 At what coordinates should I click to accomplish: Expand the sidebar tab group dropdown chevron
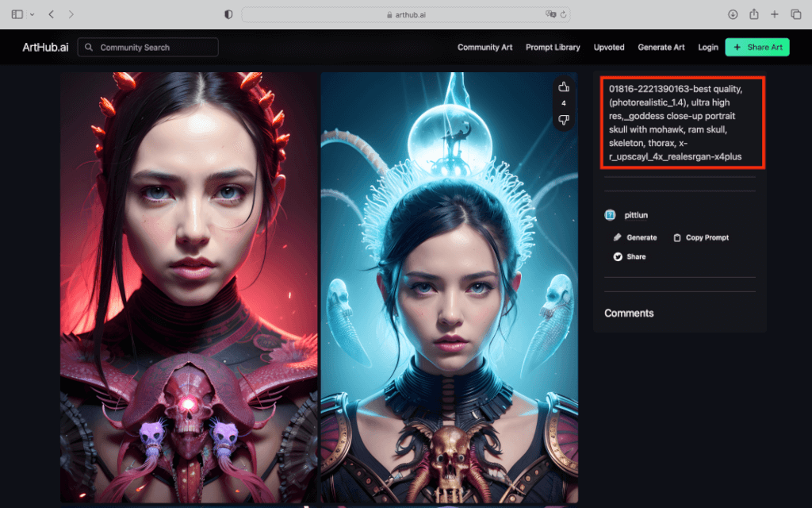click(32, 14)
